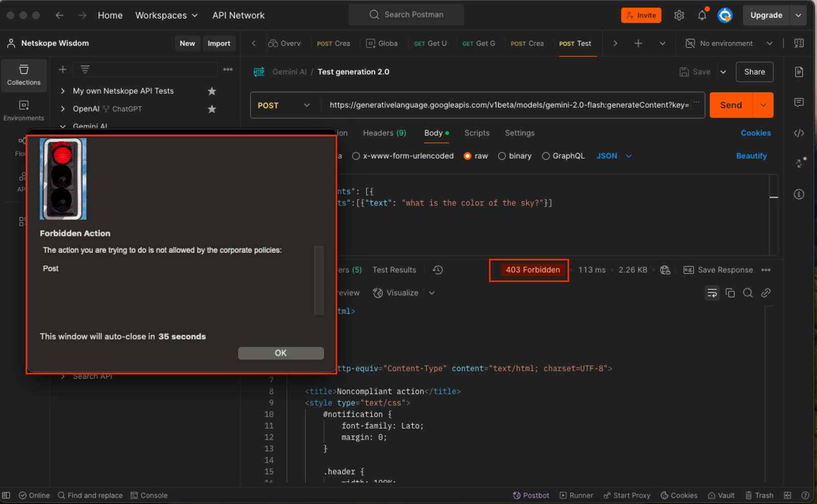
Task: Open the notifications bell
Action: pyautogui.click(x=702, y=15)
